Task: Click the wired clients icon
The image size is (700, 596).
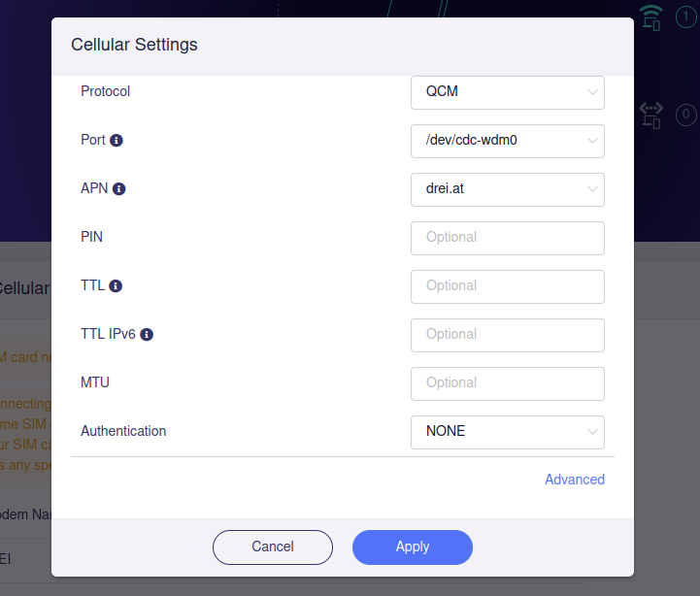Action: point(651,116)
